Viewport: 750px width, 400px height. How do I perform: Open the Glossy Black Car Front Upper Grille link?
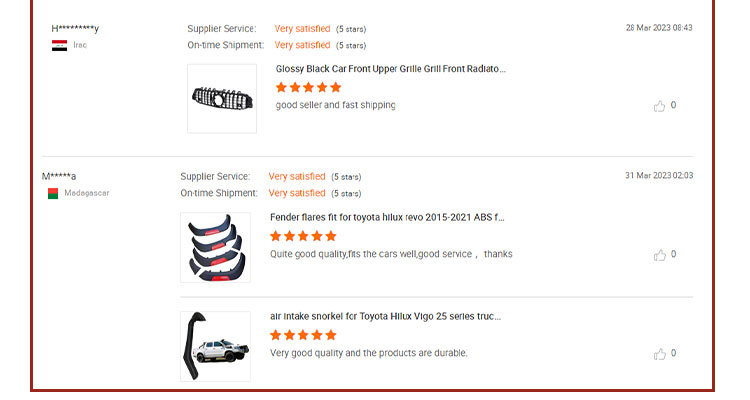pos(390,69)
